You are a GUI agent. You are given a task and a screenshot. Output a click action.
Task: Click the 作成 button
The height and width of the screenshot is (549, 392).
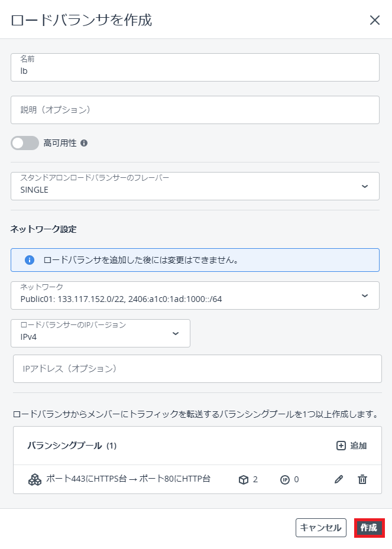click(x=369, y=528)
